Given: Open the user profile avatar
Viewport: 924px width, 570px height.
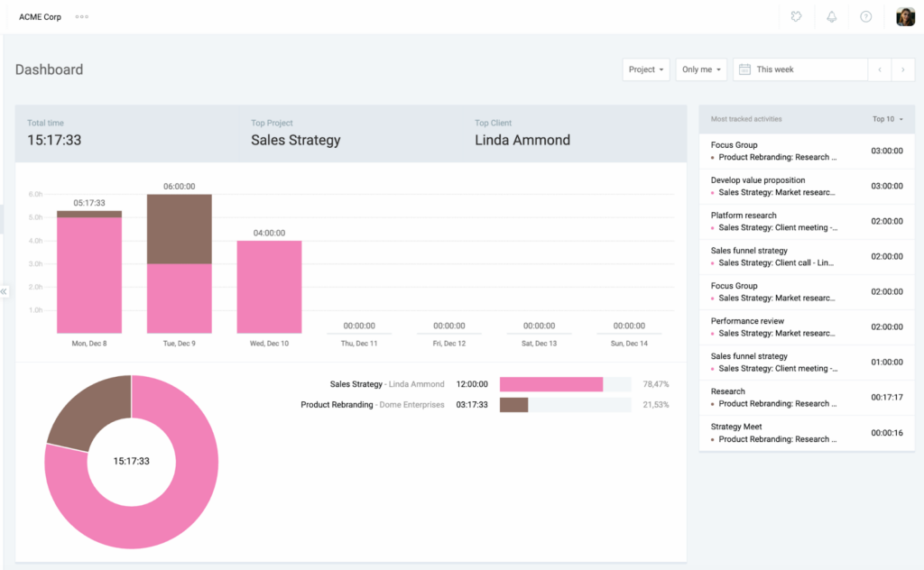Looking at the screenshot, I should pyautogui.click(x=905, y=16).
